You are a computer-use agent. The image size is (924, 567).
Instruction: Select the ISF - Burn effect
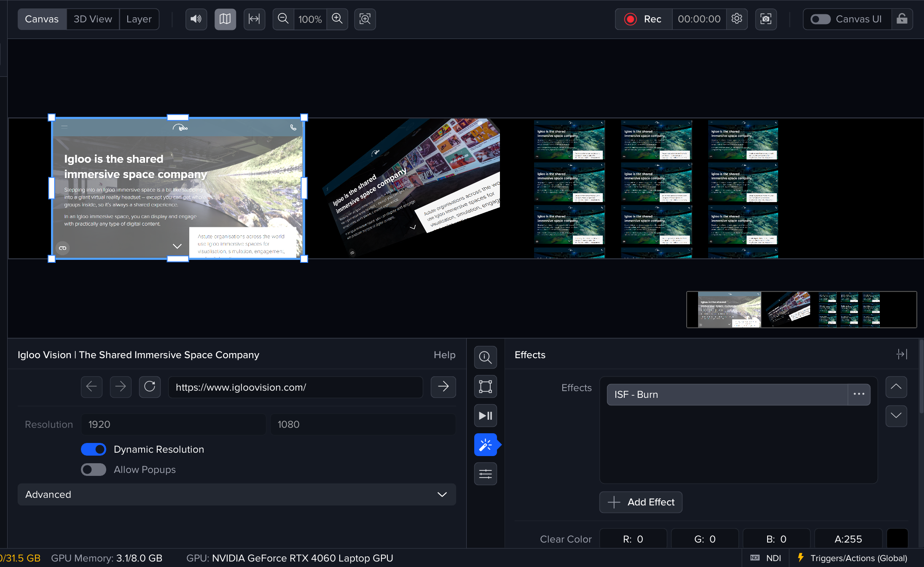pyautogui.click(x=727, y=394)
